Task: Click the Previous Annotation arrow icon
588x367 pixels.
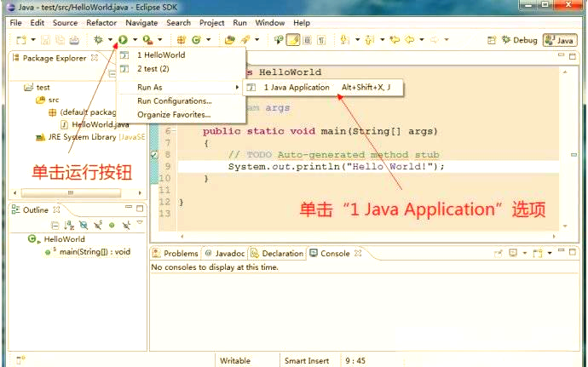Action: coord(370,39)
